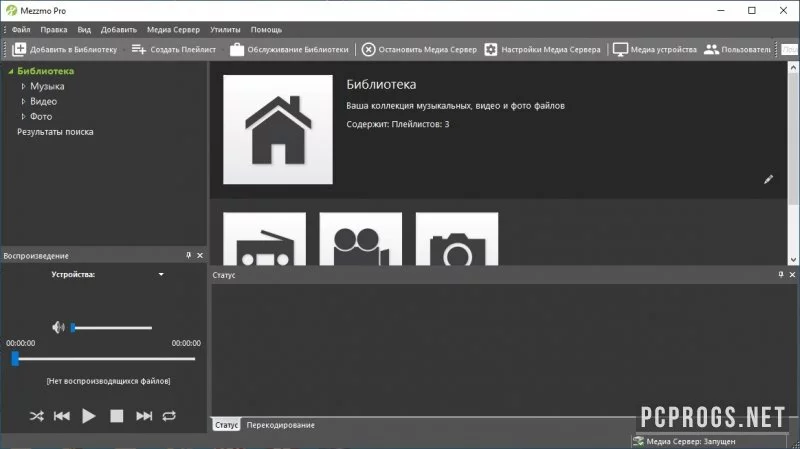The height and width of the screenshot is (449, 800).
Task: Start playback with Play button
Action: pyautogui.click(x=89, y=416)
